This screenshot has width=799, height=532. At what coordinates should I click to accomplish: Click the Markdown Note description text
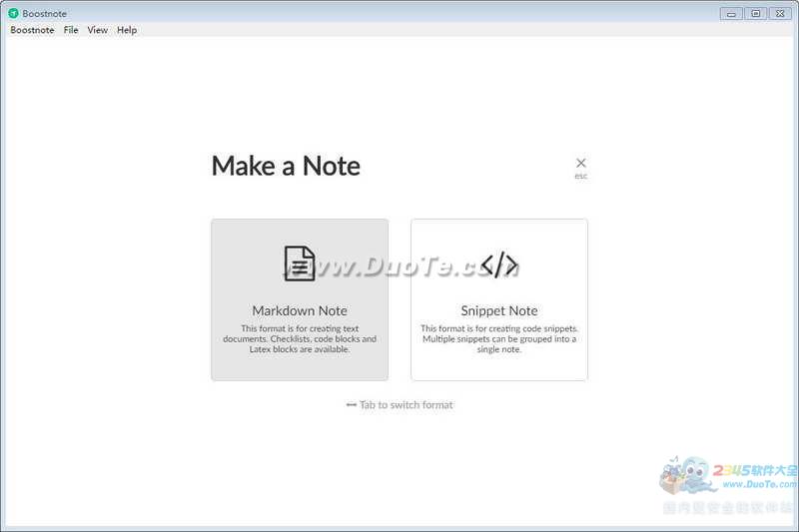tap(300, 339)
